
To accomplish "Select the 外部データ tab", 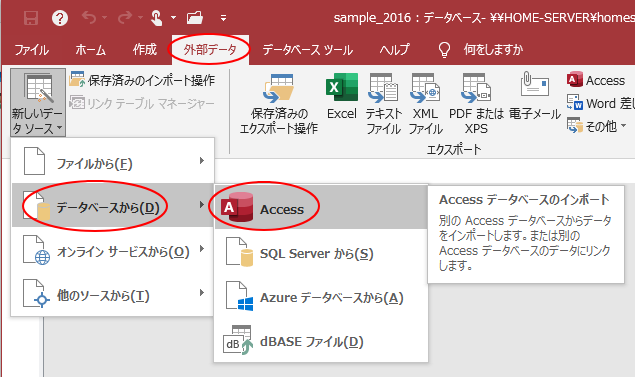I will [210, 50].
